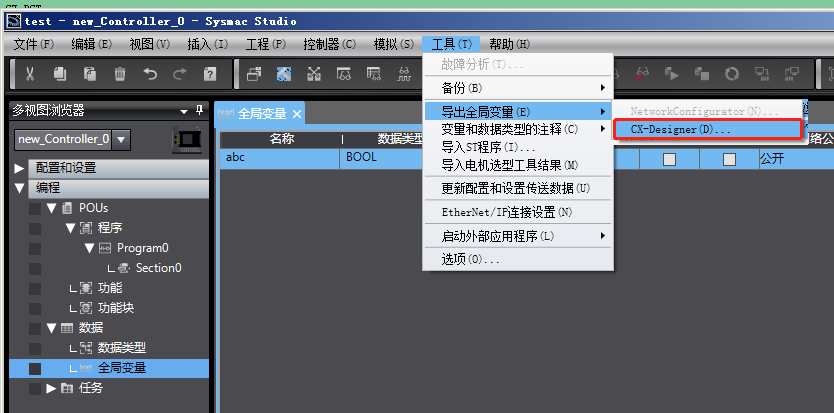This screenshot has width=834, height=413.
Task: Open the new_Controller_0 dropdown arrow
Action: [121, 140]
